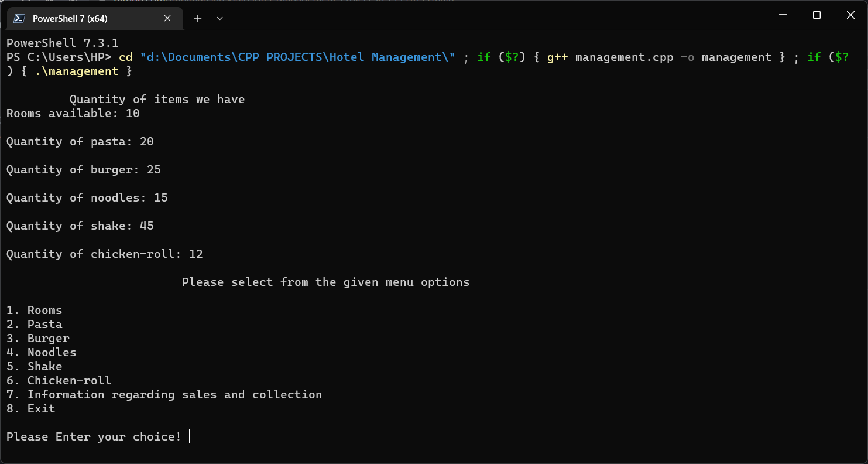Click the minimize window icon
This screenshot has height=464, width=868.
[x=783, y=15]
